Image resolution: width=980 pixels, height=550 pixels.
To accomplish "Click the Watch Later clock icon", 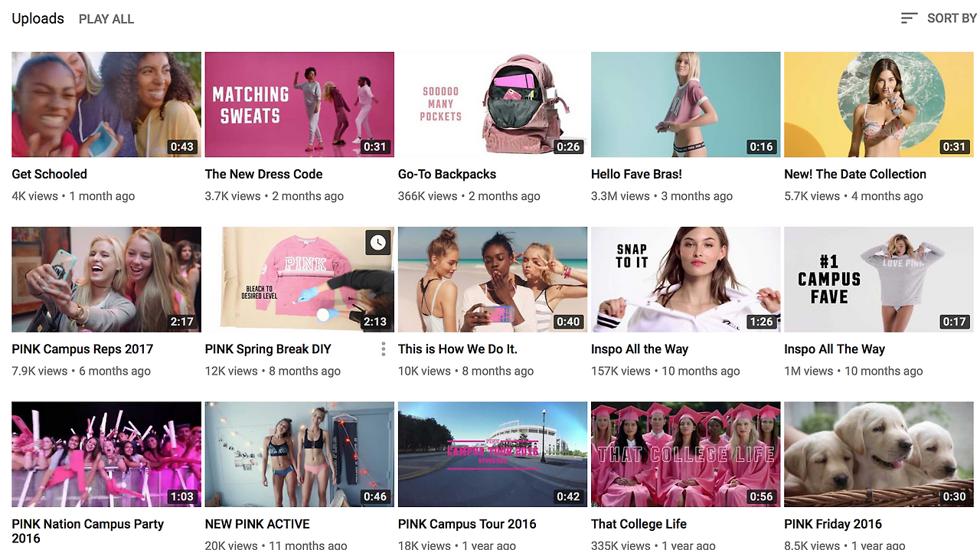I will 378,243.
